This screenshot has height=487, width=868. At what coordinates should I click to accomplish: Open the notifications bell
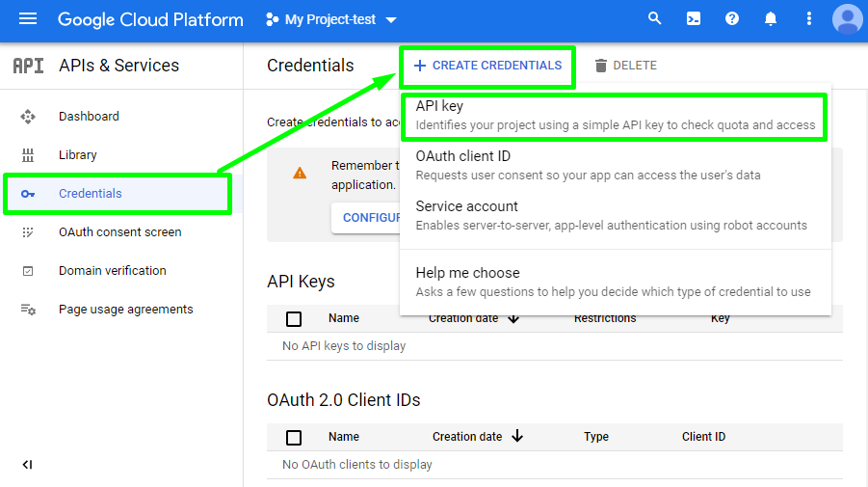click(770, 19)
